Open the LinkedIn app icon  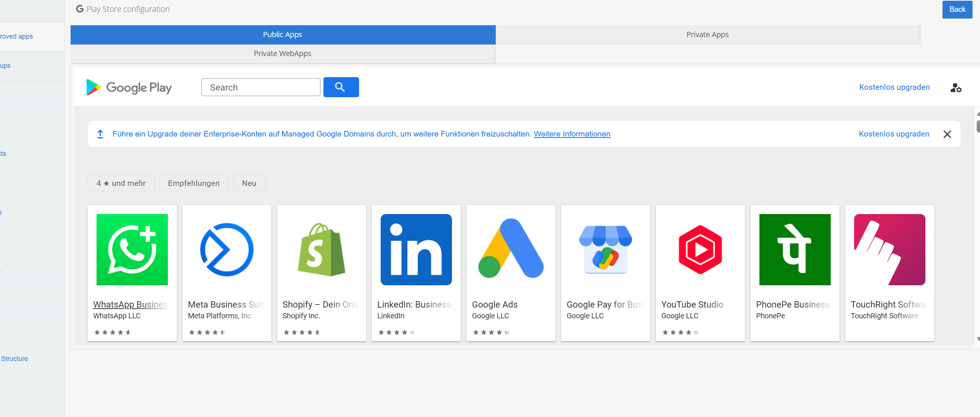pos(416,249)
